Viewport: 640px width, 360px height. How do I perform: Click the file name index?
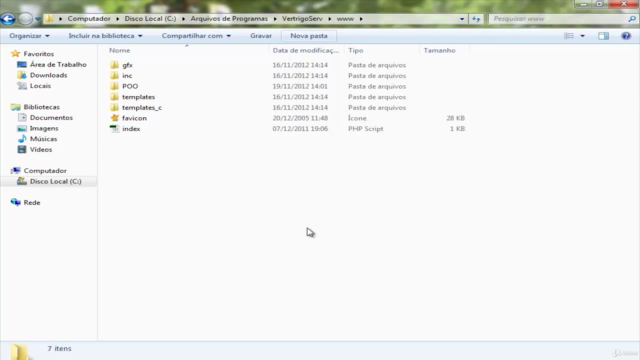click(131, 129)
